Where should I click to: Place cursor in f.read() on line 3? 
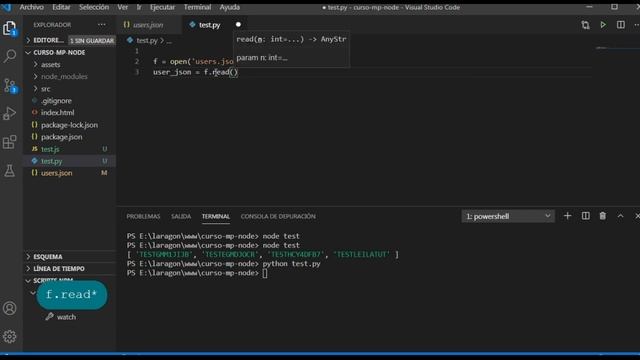[220, 72]
